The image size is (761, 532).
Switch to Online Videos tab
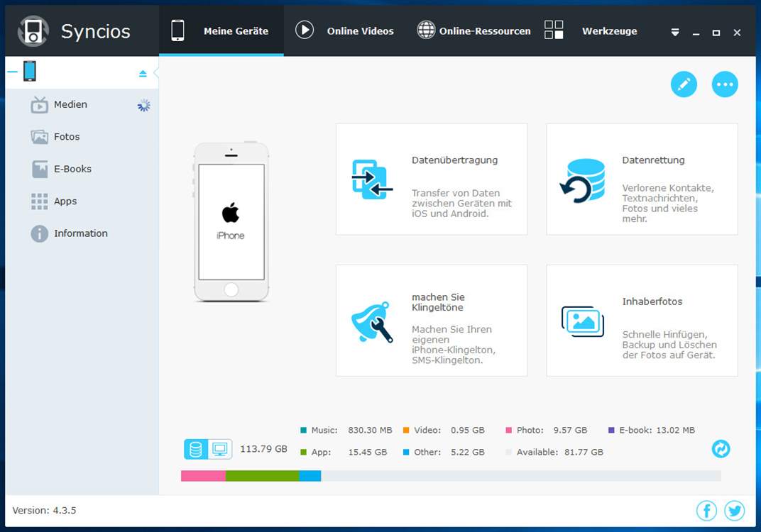click(345, 31)
